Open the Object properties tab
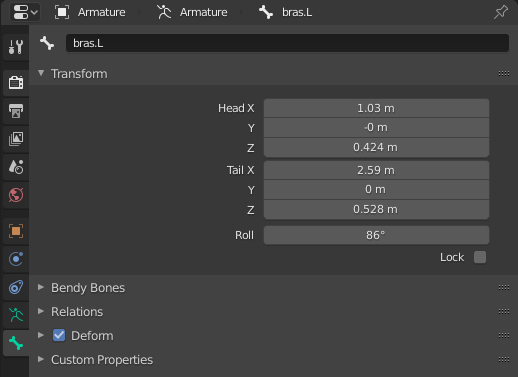The height and width of the screenshot is (377, 518). [16, 231]
